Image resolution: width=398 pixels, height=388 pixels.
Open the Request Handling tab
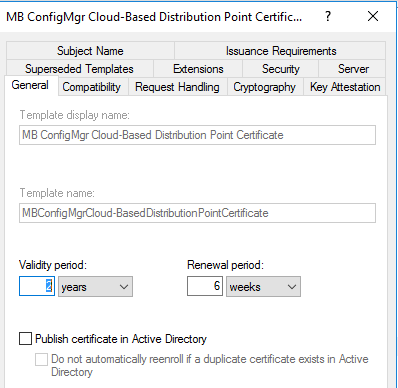(x=177, y=87)
